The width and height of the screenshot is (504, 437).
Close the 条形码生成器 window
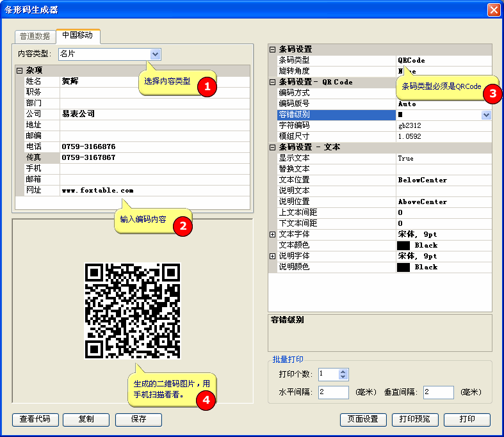494,10
